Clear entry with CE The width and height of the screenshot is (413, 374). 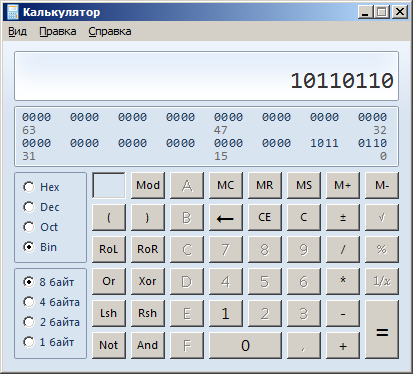click(x=265, y=218)
